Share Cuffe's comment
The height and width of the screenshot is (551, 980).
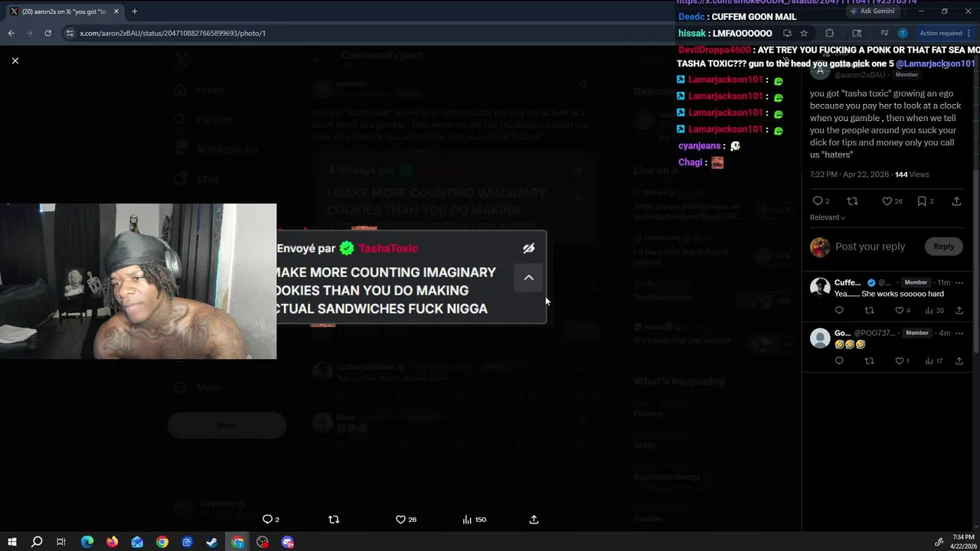[x=959, y=311]
